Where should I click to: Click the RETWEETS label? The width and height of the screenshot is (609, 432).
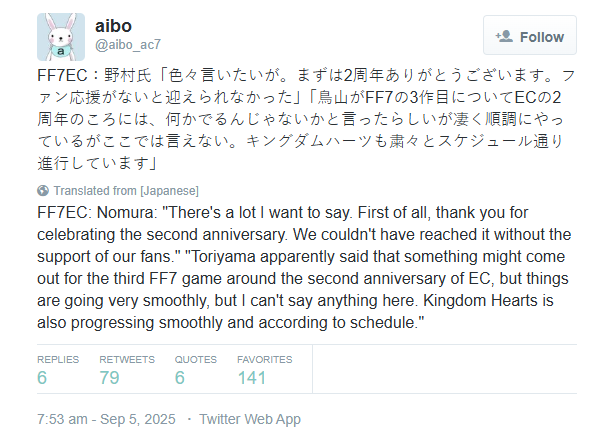(124, 359)
